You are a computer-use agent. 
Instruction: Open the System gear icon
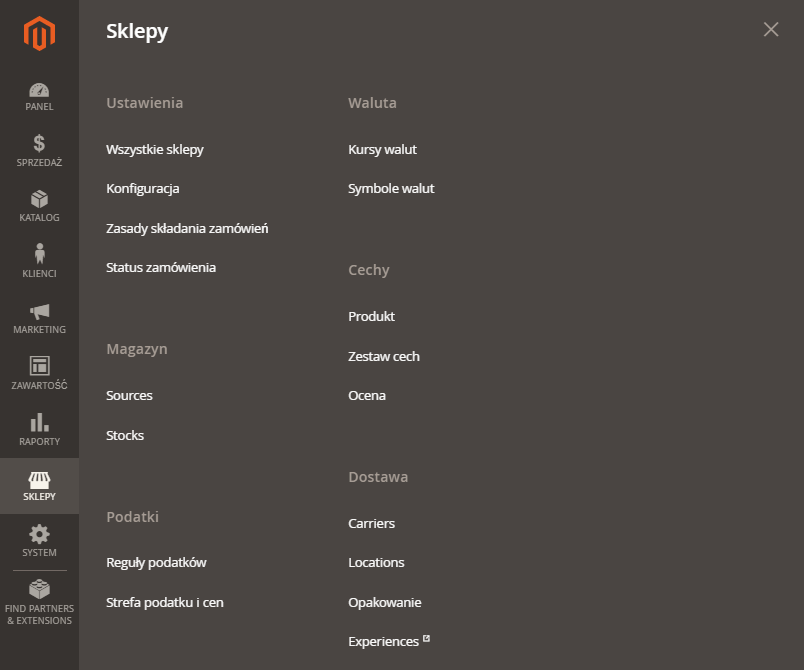tap(39, 540)
